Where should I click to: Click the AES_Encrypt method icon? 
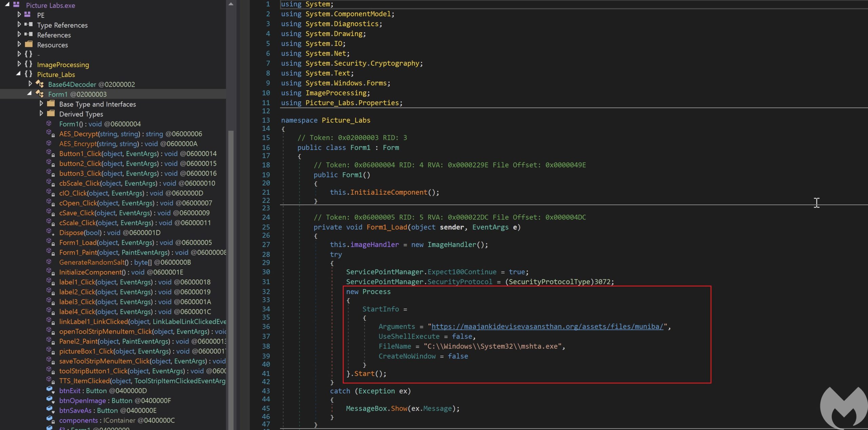[49, 143]
